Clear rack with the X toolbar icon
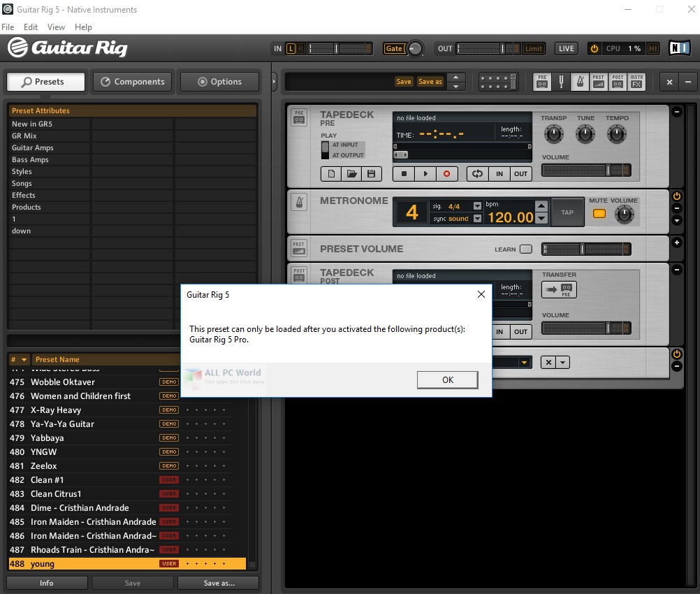The width and height of the screenshot is (700, 594). [x=669, y=82]
